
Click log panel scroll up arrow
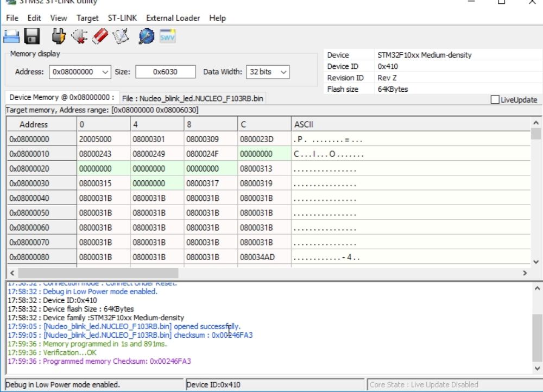(537, 288)
